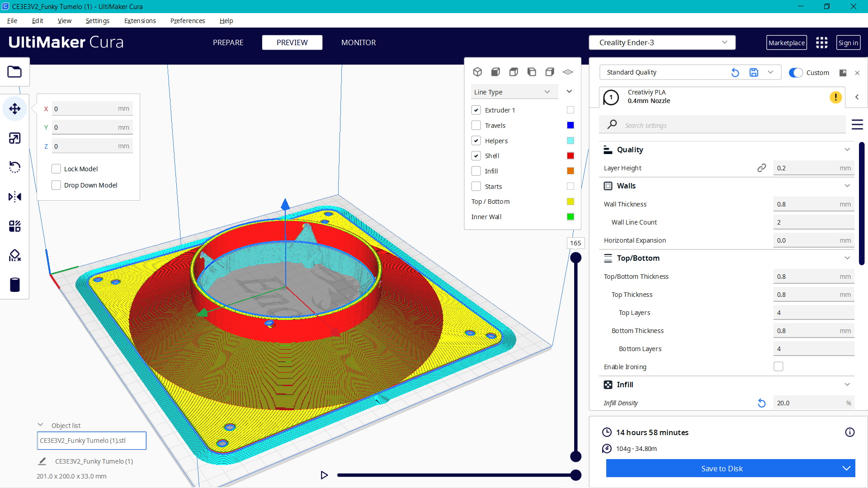Screen dimensions: 868x488
Task: Select the Mirror tool
Action: pos(15,197)
